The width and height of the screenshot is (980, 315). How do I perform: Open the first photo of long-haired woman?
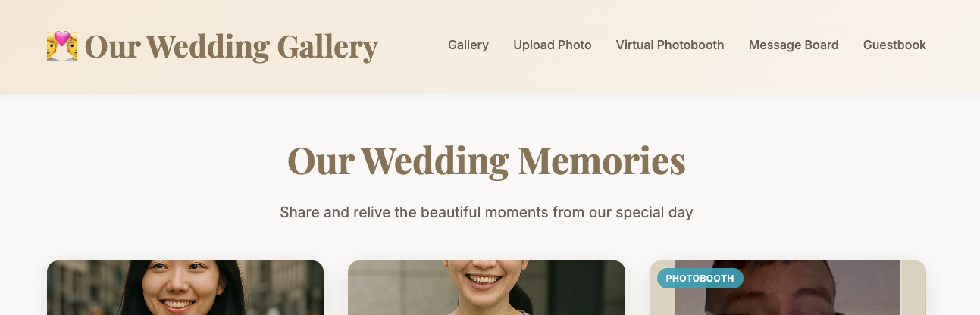(185, 288)
